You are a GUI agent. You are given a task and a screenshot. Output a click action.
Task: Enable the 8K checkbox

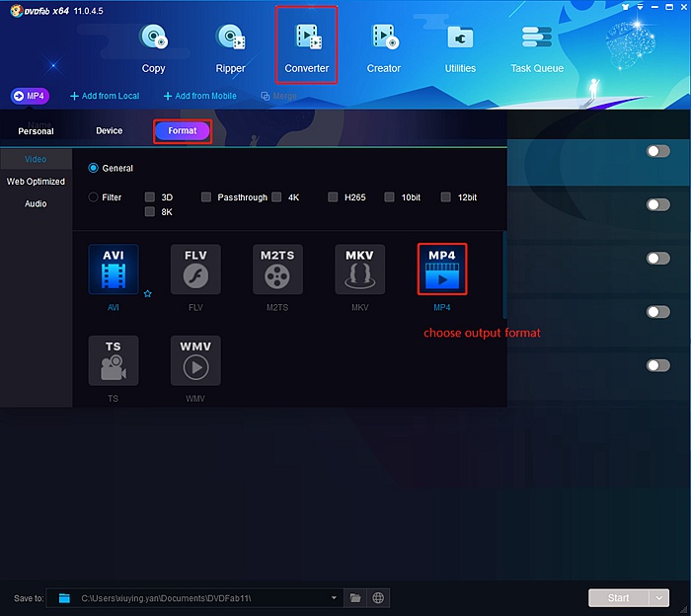click(x=150, y=211)
